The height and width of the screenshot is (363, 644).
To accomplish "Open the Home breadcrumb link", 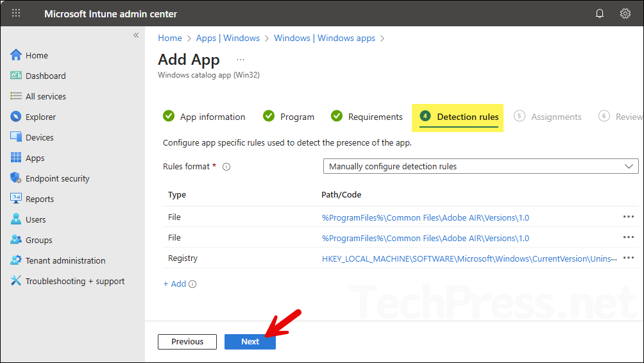I will point(170,38).
